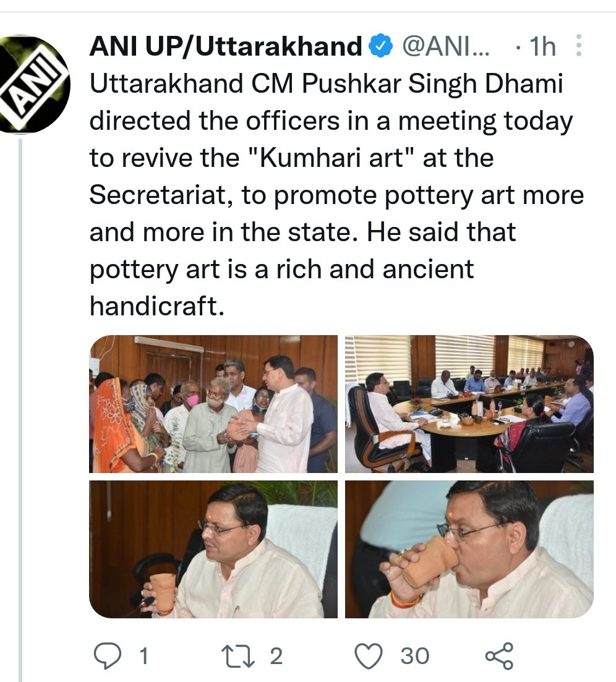Like the tweet with heart icon
This screenshot has height=682, width=616.
369,655
